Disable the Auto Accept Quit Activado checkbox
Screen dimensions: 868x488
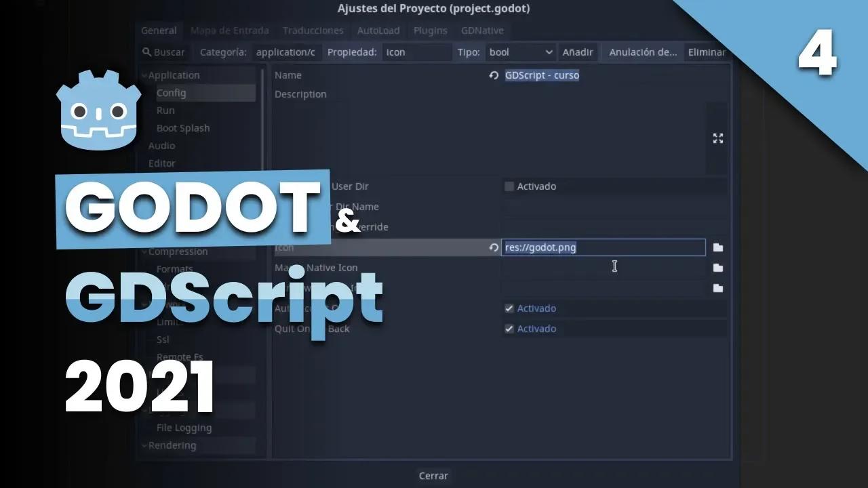[509, 308]
